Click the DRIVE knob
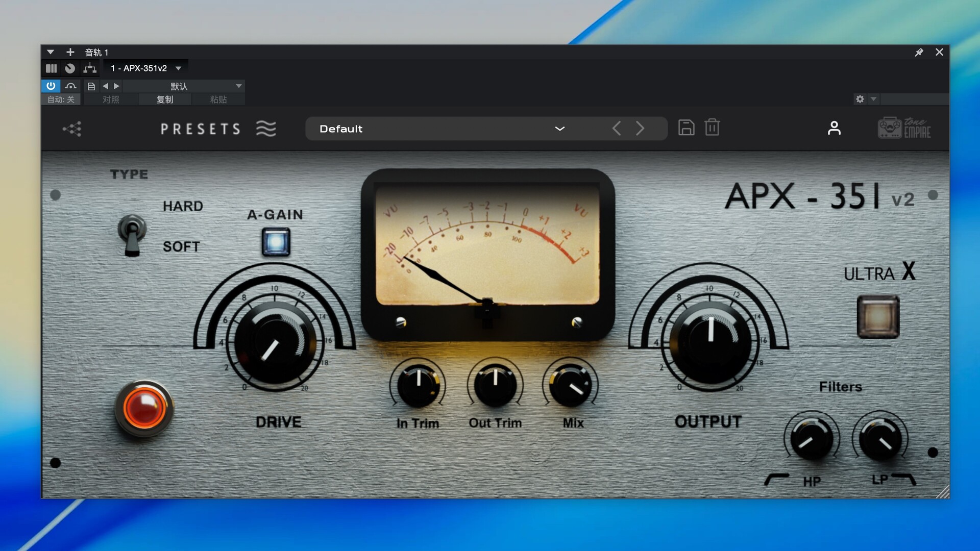Screen dimensions: 980x551 (275, 341)
